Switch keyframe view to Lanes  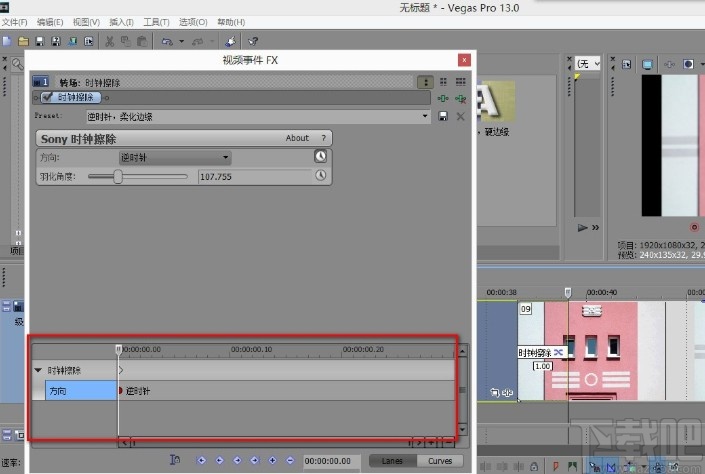392,461
